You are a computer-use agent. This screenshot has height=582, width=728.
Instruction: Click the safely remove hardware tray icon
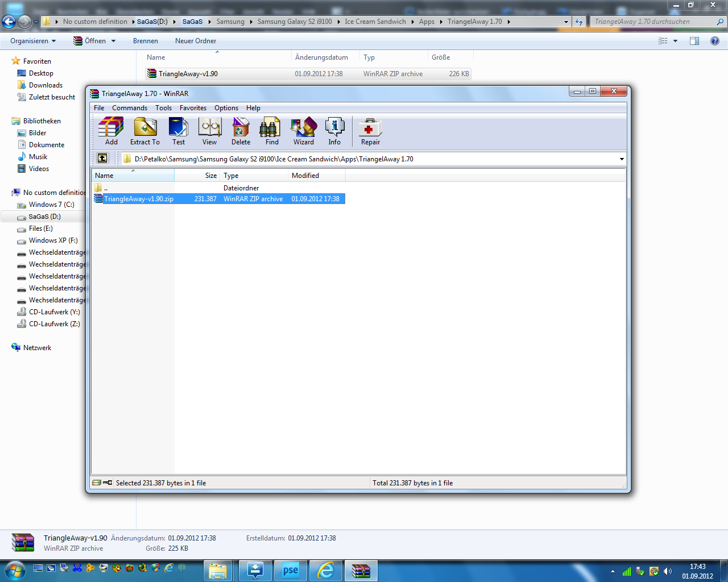640,571
